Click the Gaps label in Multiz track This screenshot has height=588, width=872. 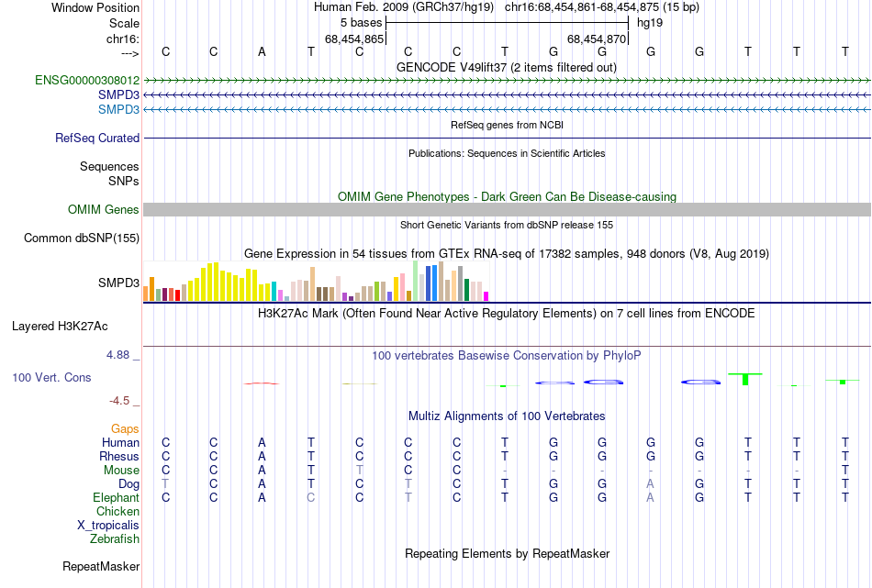pos(125,428)
